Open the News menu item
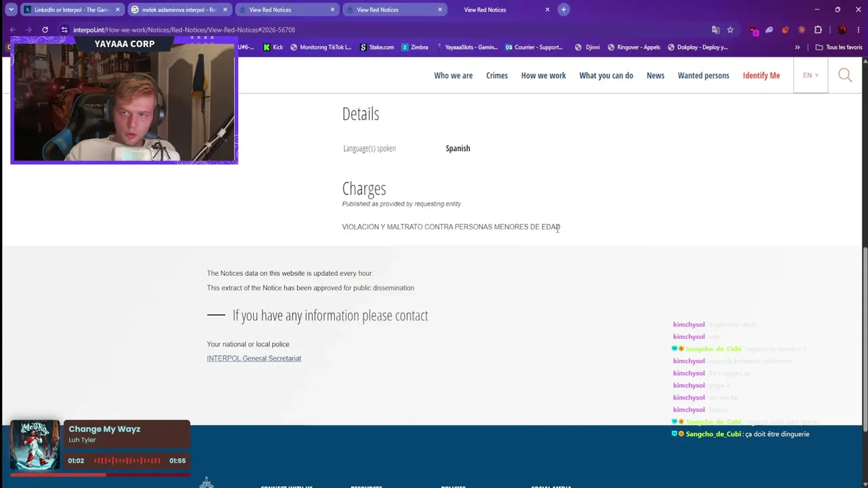The height and width of the screenshot is (488, 868). (655, 75)
